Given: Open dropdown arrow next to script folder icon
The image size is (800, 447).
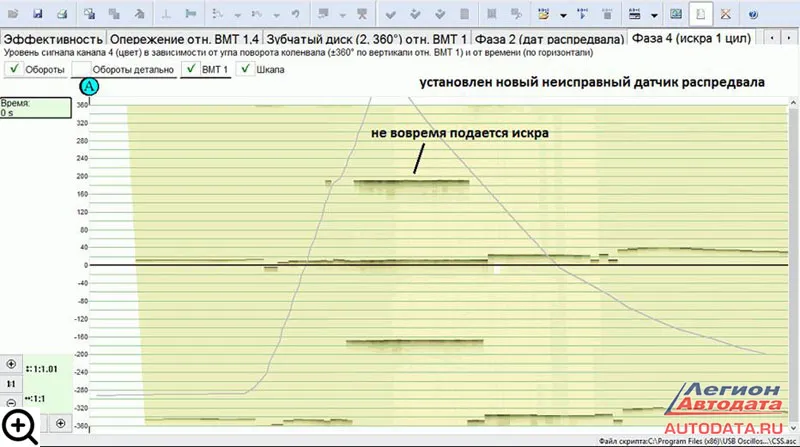Looking at the screenshot, I should pos(563,15).
